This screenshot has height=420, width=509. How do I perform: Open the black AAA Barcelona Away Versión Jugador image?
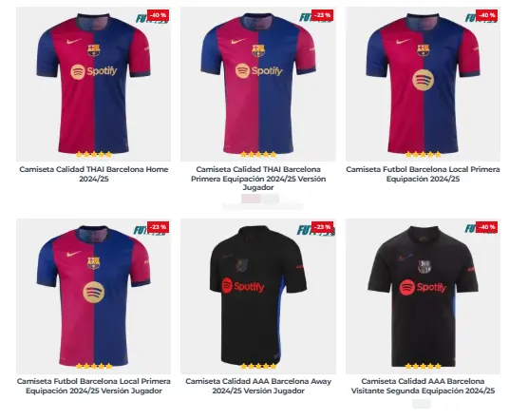point(258,296)
